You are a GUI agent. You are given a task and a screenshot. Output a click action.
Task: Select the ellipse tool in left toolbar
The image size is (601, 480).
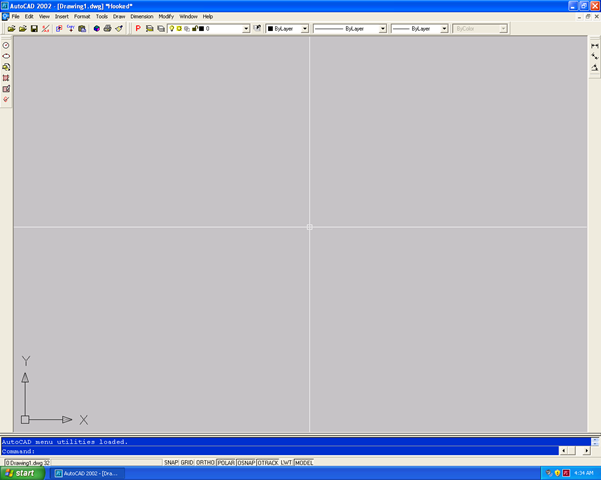[6, 56]
